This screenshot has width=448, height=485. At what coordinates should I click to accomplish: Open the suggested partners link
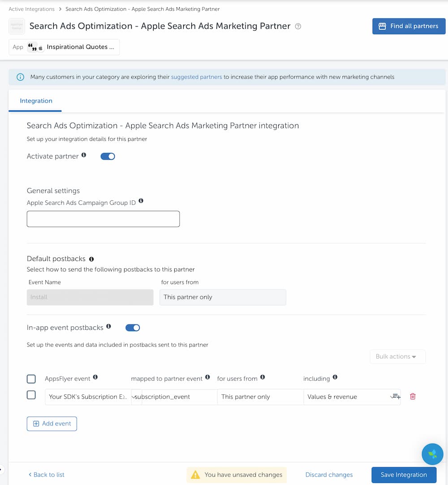coord(196,77)
